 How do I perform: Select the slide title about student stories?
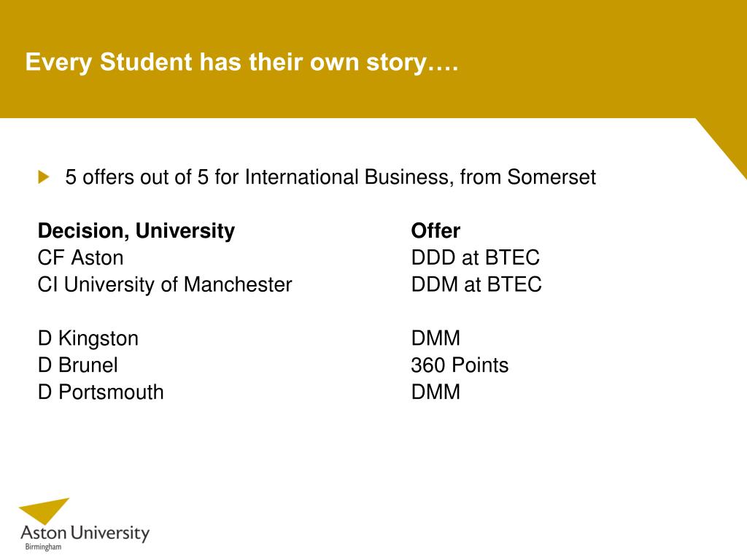(x=241, y=63)
